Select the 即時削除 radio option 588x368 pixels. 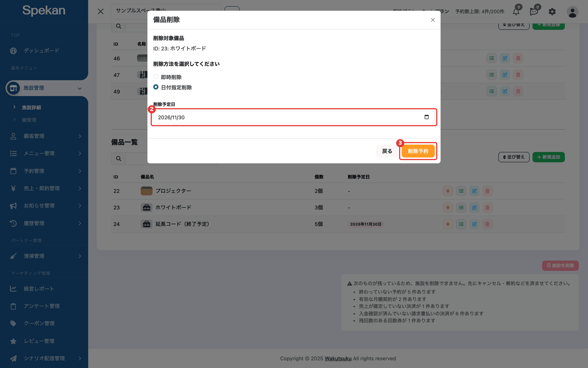pyautogui.click(x=156, y=77)
